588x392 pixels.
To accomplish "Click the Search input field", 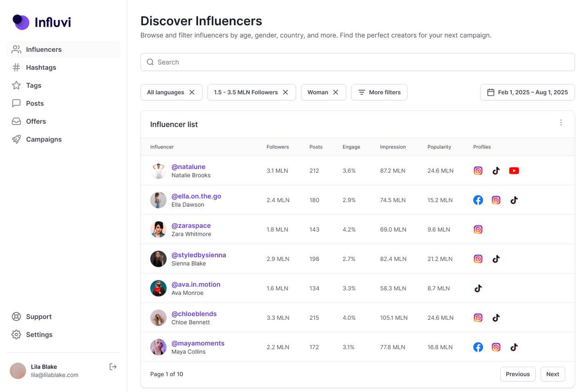I will 357,62.
